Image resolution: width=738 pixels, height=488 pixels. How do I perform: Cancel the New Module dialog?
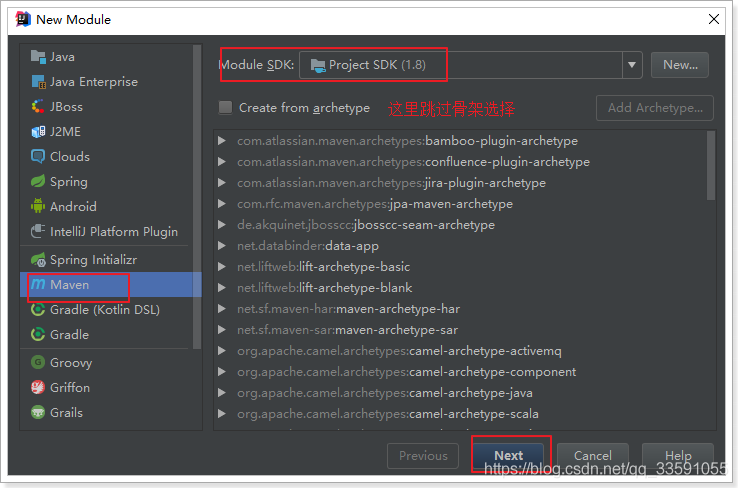coord(593,456)
